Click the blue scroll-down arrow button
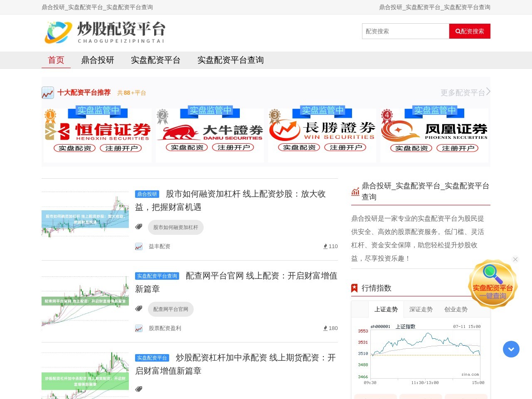This screenshot has width=532, height=399. tap(511, 349)
